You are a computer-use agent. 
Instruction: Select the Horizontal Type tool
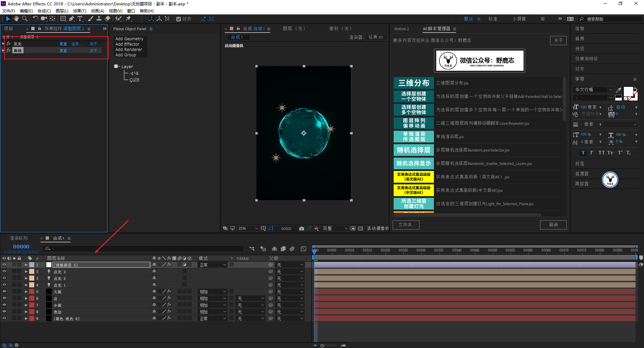click(x=80, y=19)
